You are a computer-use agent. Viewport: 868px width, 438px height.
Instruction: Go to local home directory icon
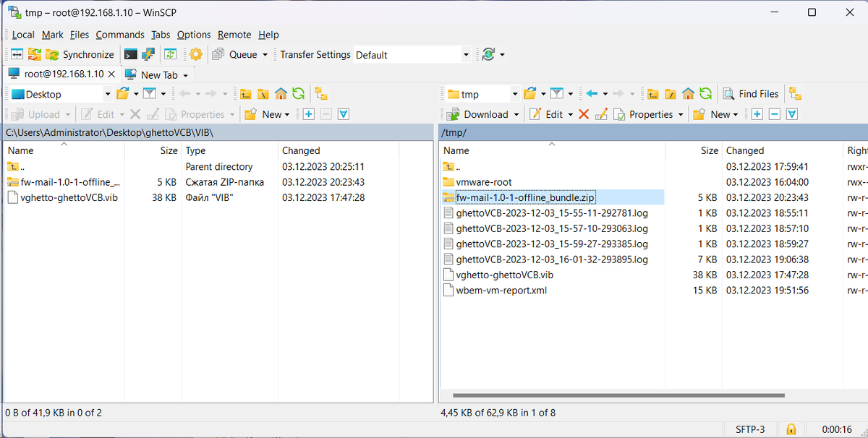pyautogui.click(x=281, y=94)
